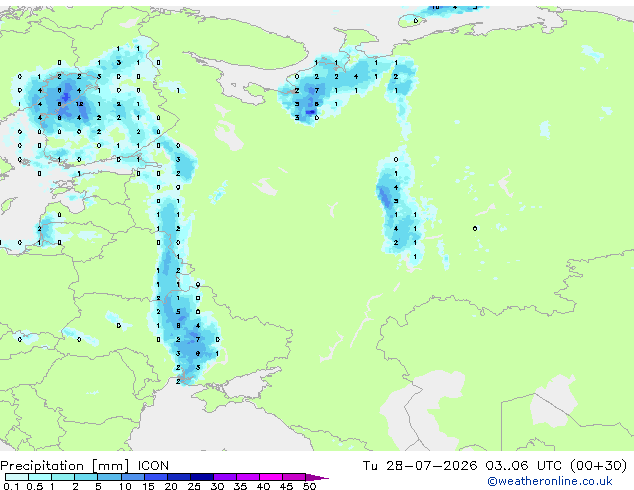
Task: Click the 0.1–0.5 mm legend color swatch
Action: [17, 477]
